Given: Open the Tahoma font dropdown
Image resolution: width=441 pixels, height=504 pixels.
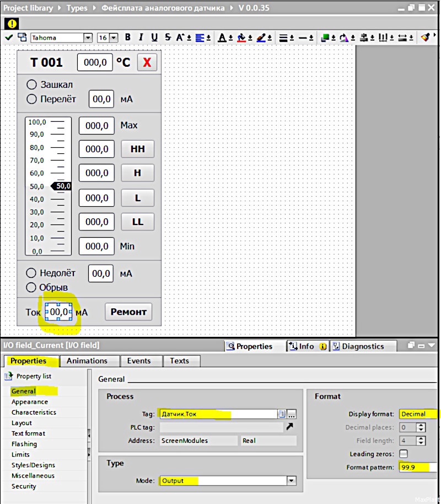Looking at the screenshot, I should coord(88,37).
